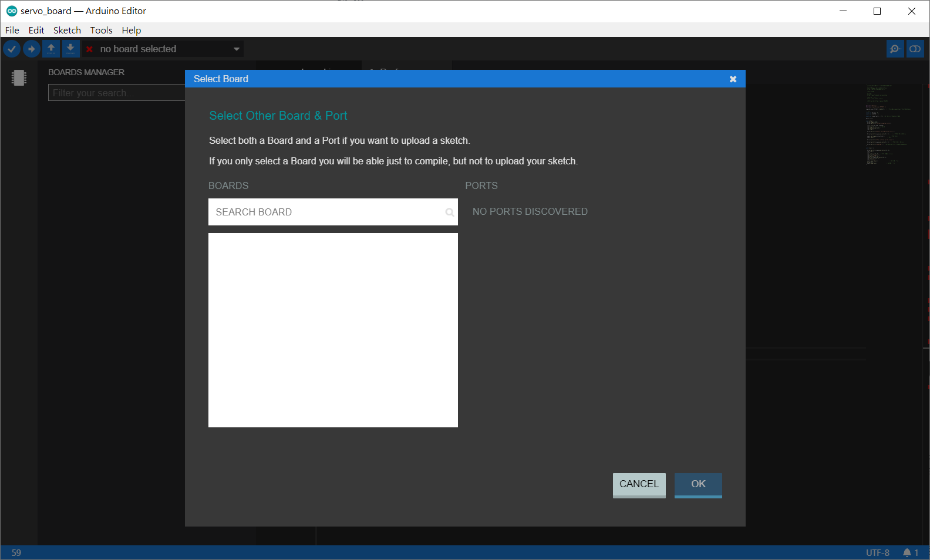Screen dimensions: 930x560
Task: Click the search magnifier in board field
Action: (449, 212)
